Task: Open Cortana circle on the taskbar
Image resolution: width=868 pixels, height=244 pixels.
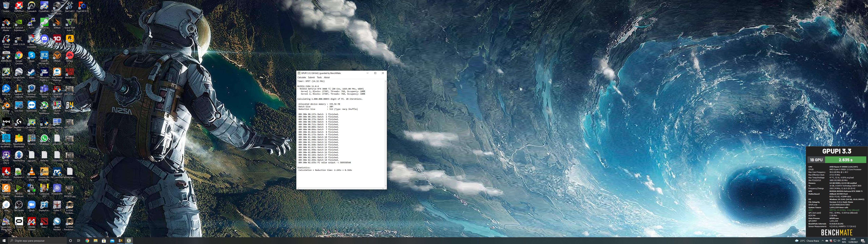Action: tap(70, 241)
